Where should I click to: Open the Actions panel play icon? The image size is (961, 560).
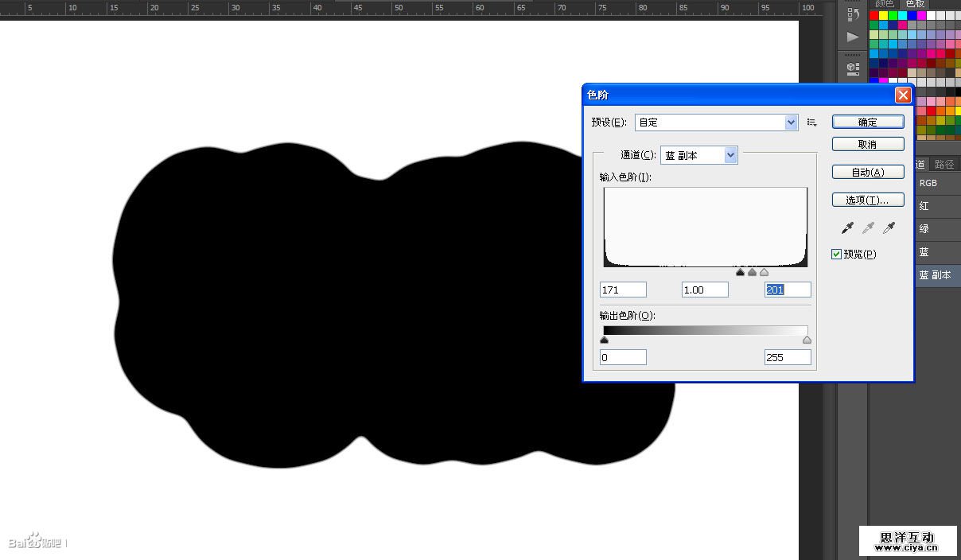point(853,37)
